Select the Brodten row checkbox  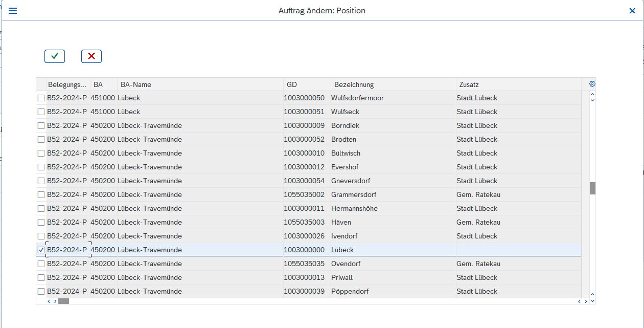pos(41,140)
